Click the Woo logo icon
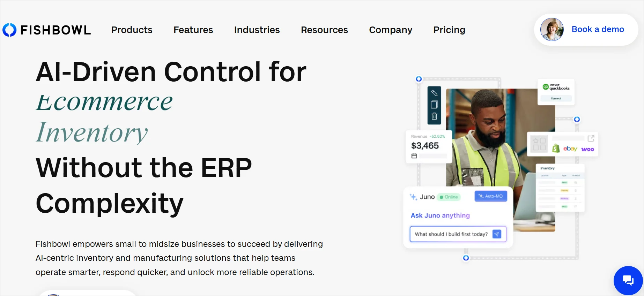644x296 pixels. [x=587, y=149]
